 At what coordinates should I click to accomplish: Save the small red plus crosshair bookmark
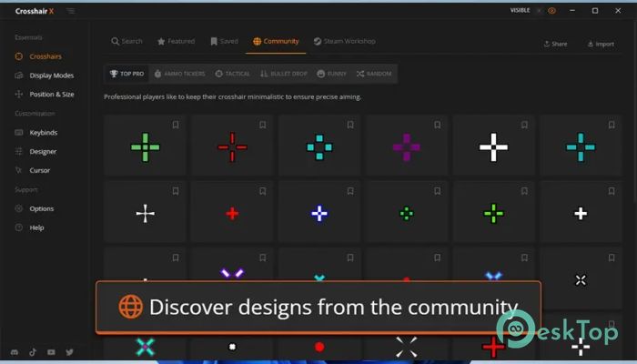[263, 191]
